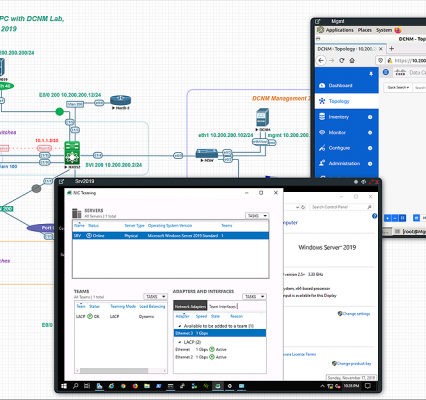Click the DCNM server node in the topology
The height and width of the screenshot is (400, 426).
pyautogui.click(x=263, y=117)
